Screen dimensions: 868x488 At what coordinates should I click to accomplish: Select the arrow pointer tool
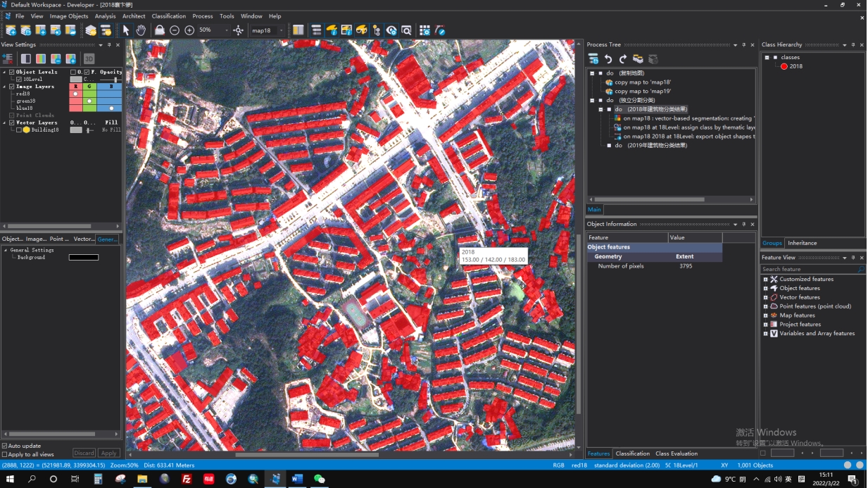[126, 30]
